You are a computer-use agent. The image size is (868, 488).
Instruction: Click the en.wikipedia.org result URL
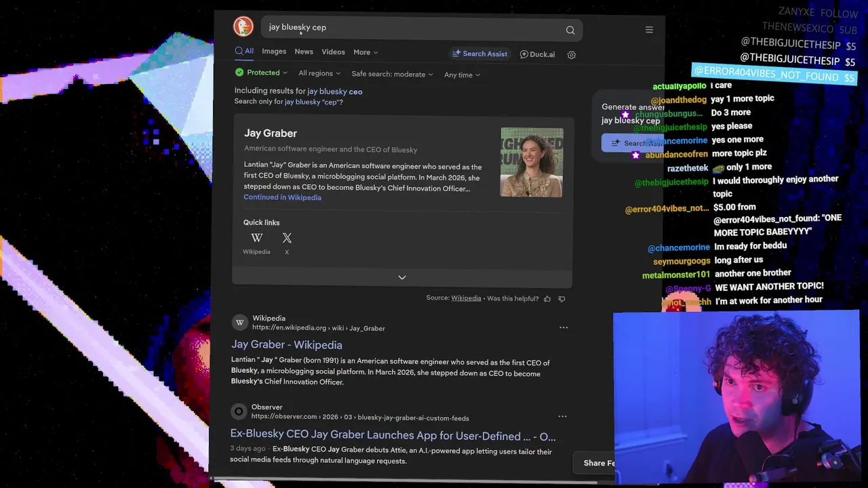(x=319, y=328)
